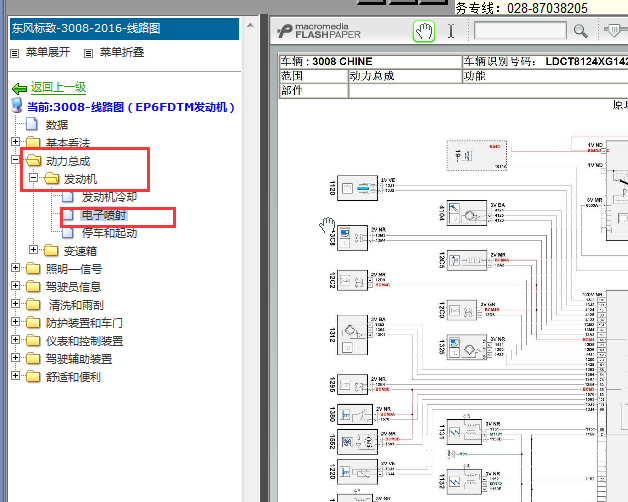Click the 车辆 : 3008 CHINE header cell
This screenshot has width=628, height=502.
[x=370, y=62]
